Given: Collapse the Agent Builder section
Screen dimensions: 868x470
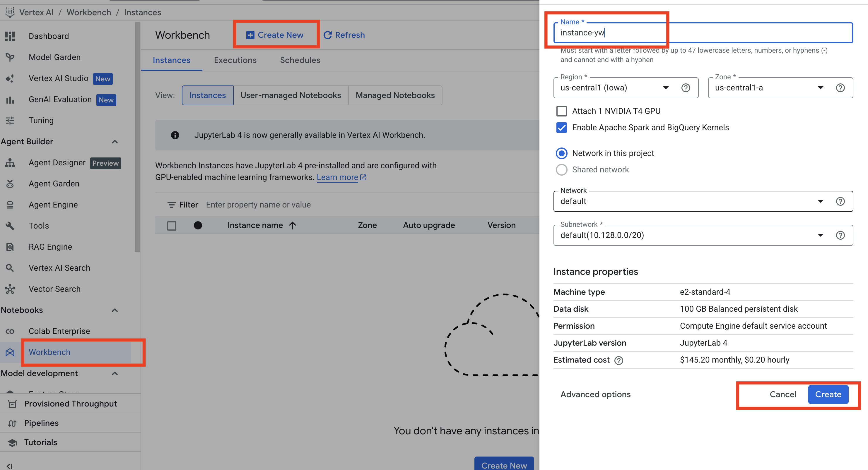Looking at the screenshot, I should (x=115, y=142).
